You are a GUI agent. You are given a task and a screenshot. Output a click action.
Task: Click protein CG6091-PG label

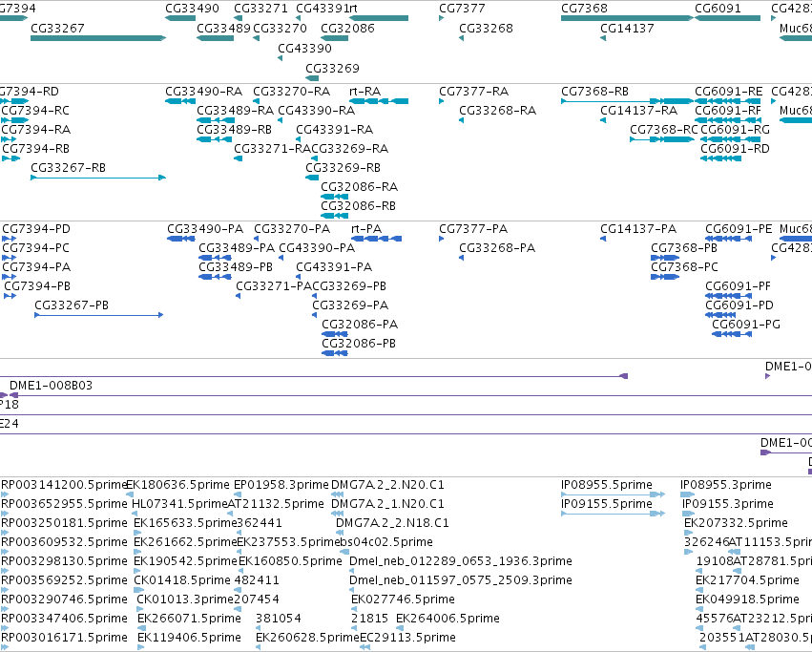[746, 325]
